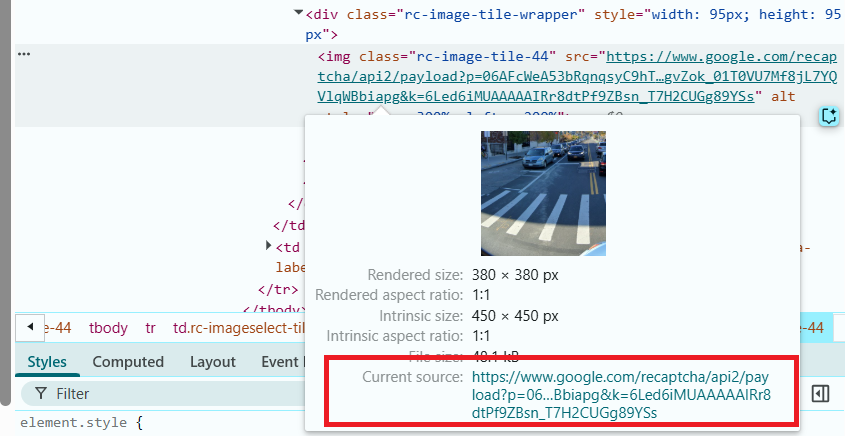Viewport: 845px width, 436px height.
Task: Click the funnel filter icon in Styles pane
Action: (41, 394)
